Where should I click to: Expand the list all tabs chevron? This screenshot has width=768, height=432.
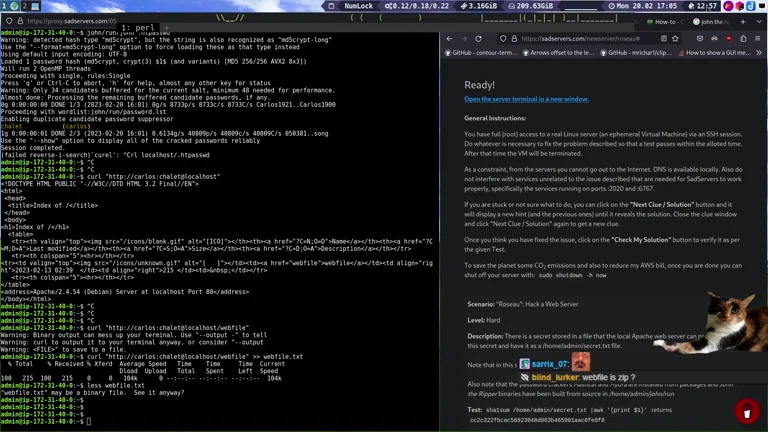(759, 22)
